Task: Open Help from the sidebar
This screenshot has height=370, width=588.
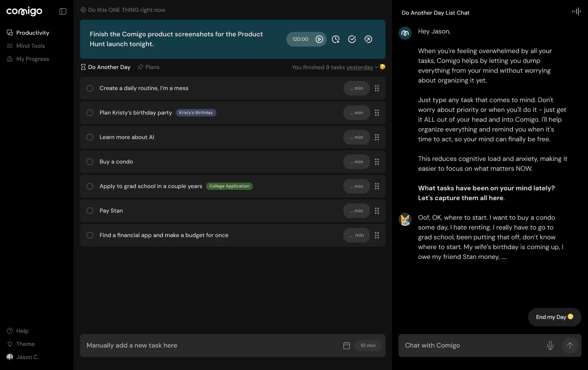Action: (18, 331)
